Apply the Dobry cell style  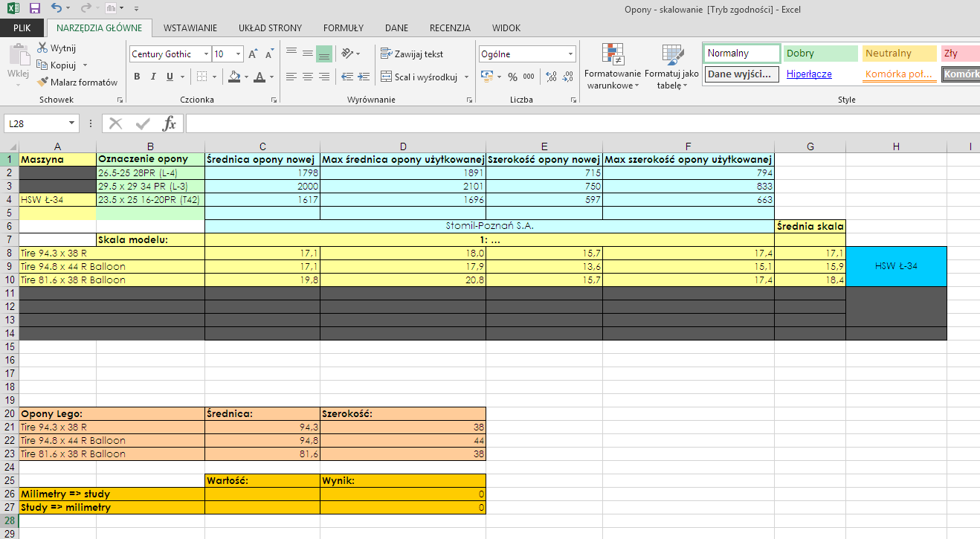tap(819, 54)
